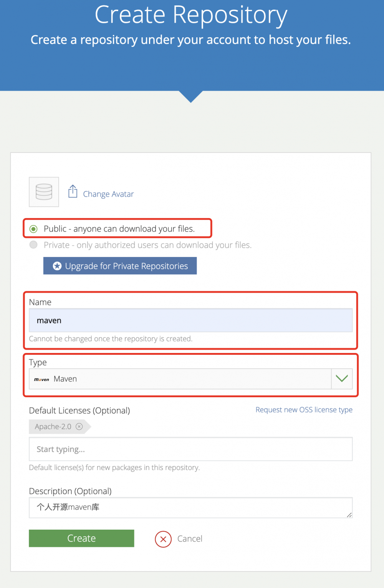This screenshot has width=384, height=588.
Task: Select the Private repository radio option
Action: [x=34, y=245]
